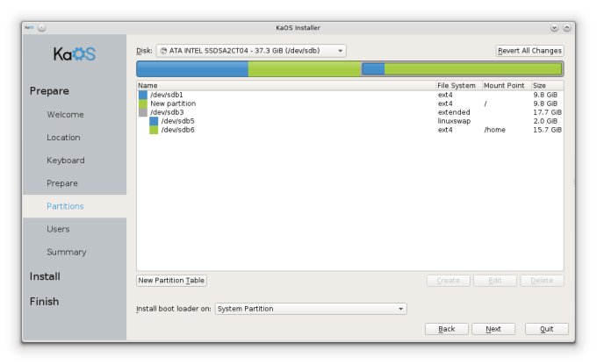Select the New partition row

350,103
